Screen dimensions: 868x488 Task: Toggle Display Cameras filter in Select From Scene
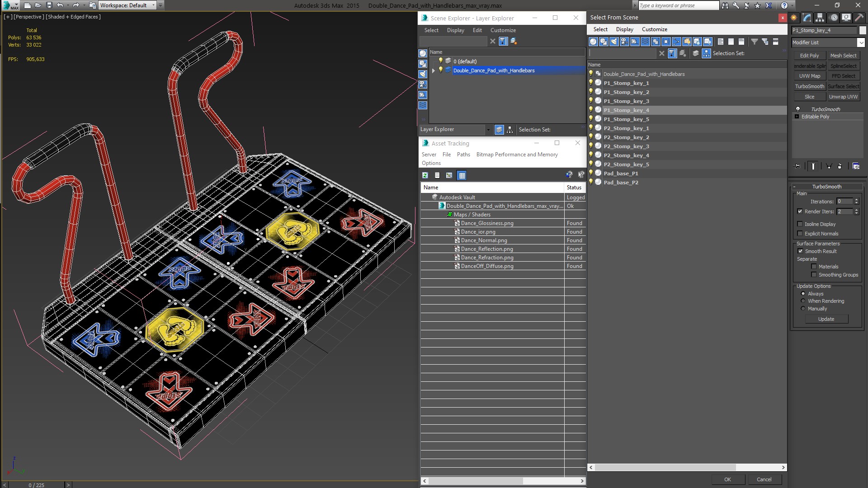624,42
